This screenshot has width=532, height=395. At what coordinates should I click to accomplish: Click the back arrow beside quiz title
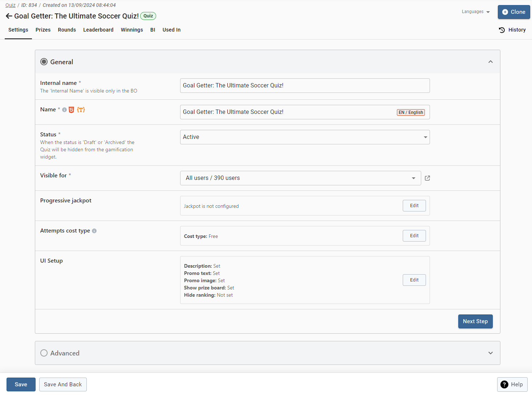9,16
